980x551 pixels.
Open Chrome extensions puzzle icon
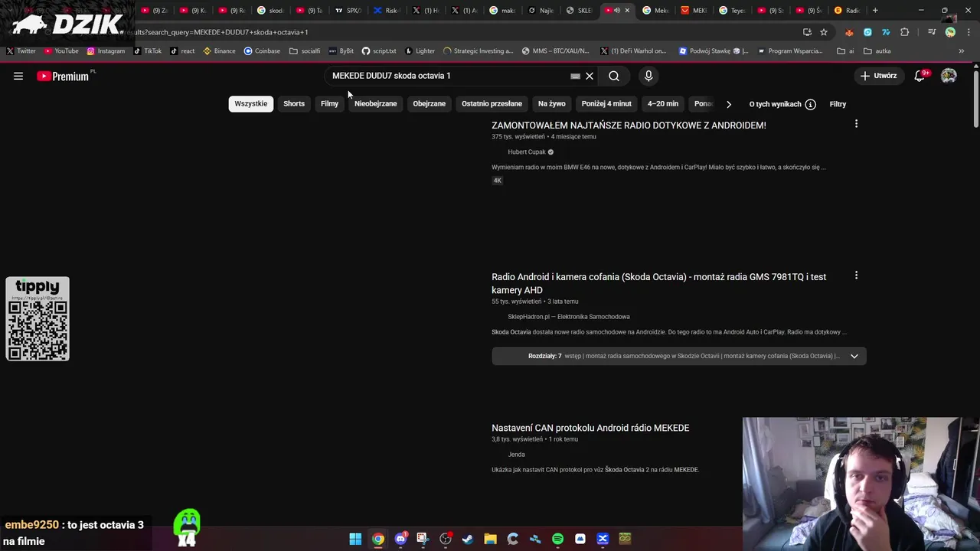coord(905,32)
